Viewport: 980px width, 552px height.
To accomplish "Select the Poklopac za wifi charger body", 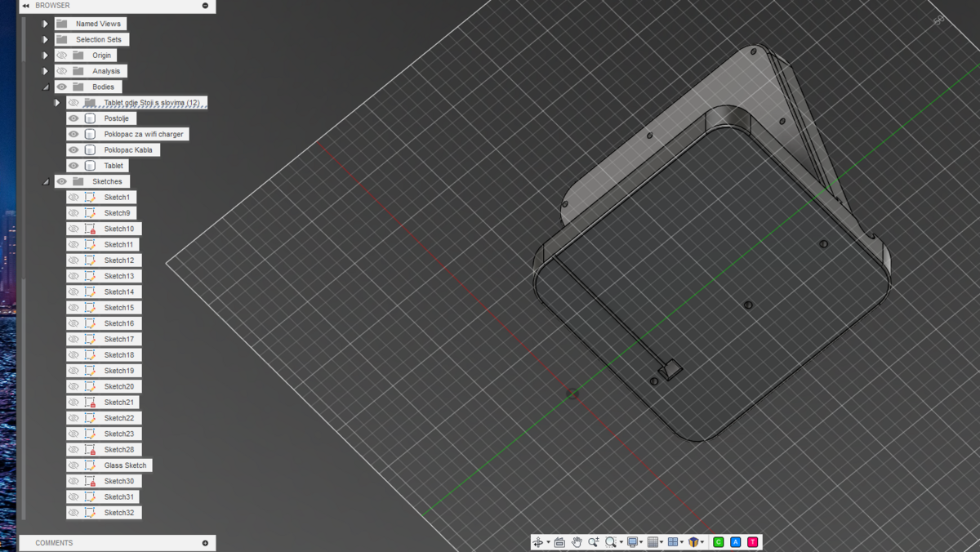I will pyautogui.click(x=144, y=134).
